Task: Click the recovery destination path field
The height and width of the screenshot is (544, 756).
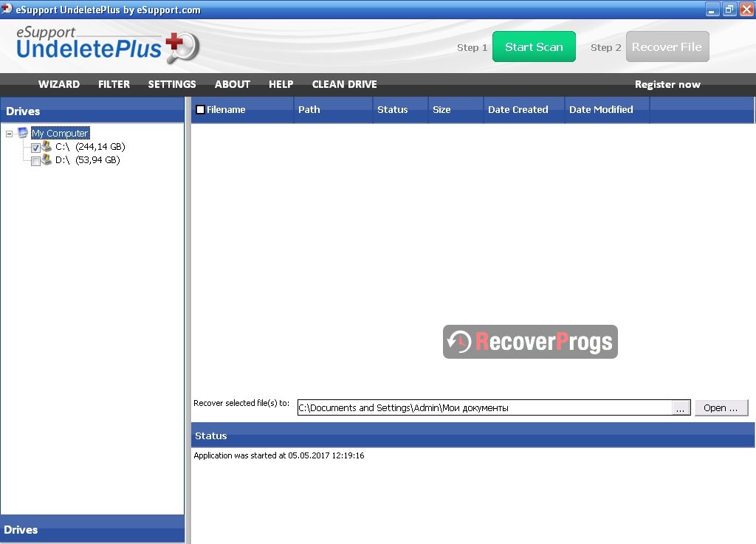Action: [484, 407]
